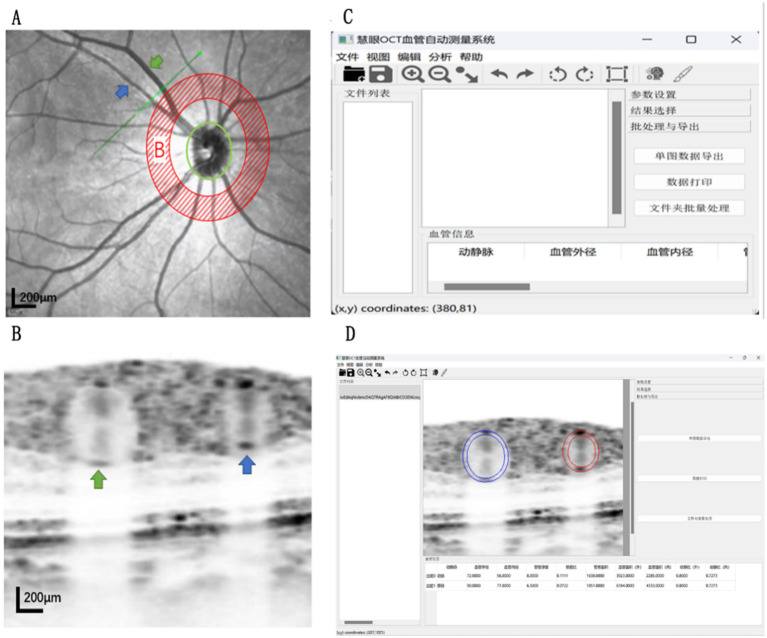Open the 文件 menu
This screenshot has height=638, width=767.
[x=347, y=56]
